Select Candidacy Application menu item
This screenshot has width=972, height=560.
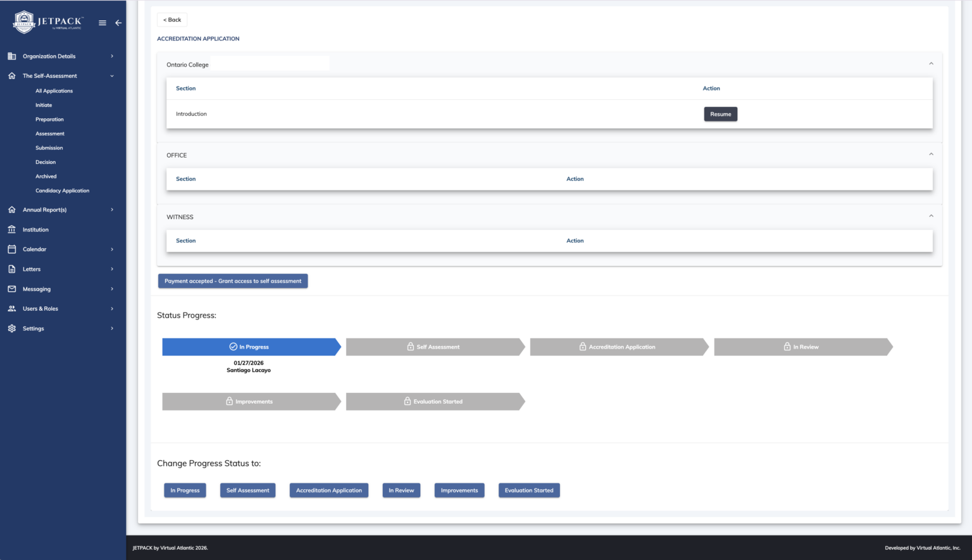tap(62, 190)
